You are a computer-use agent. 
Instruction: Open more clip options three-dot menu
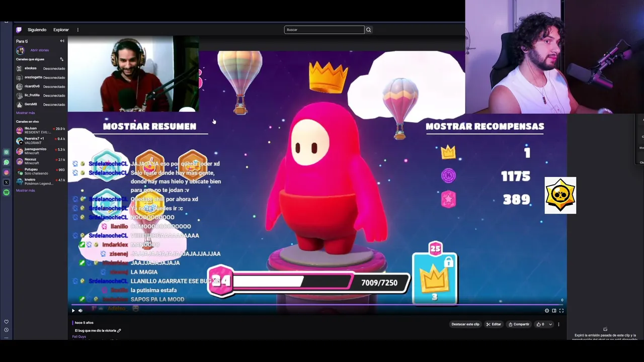[558, 324]
